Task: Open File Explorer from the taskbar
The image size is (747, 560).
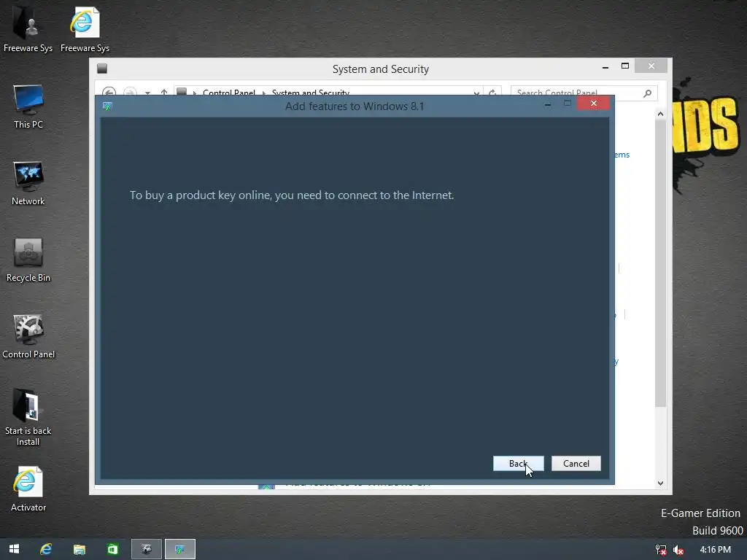Action: 79,549
